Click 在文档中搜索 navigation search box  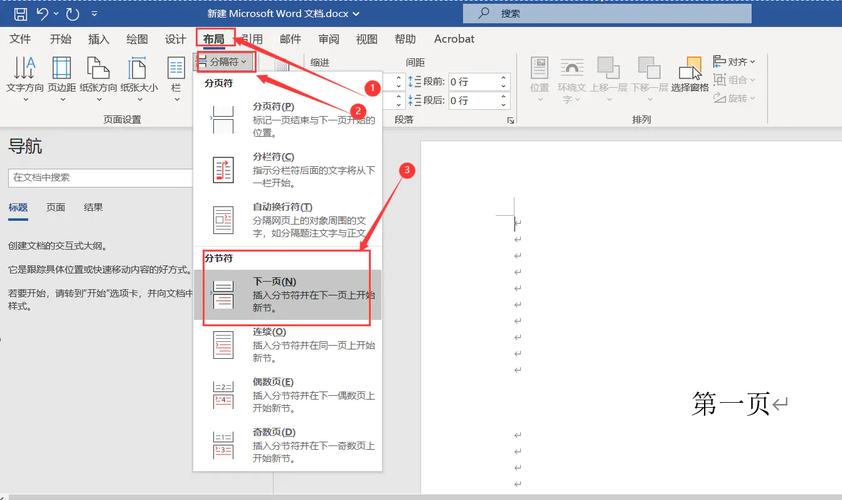100,178
